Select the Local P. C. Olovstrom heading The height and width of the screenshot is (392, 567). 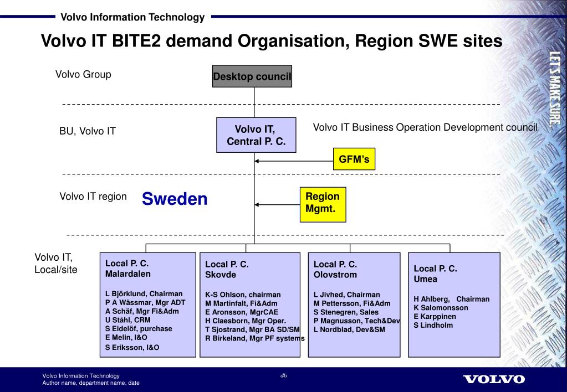(335, 270)
